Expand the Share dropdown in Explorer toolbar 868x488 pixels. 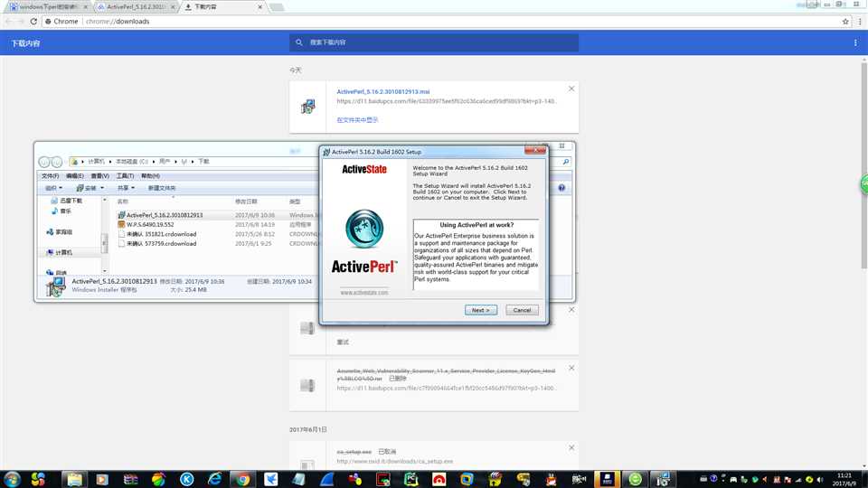point(126,188)
